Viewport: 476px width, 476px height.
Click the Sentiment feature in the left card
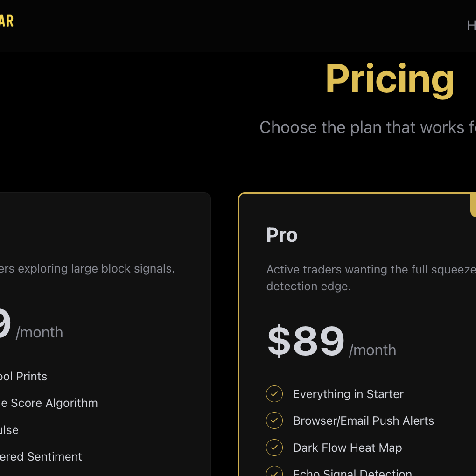(x=41, y=456)
